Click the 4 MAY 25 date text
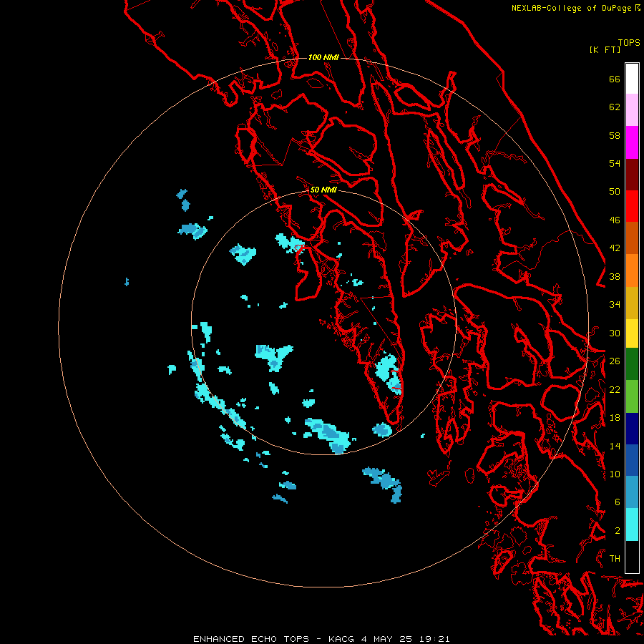This screenshot has width=644, height=644. point(386,639)
